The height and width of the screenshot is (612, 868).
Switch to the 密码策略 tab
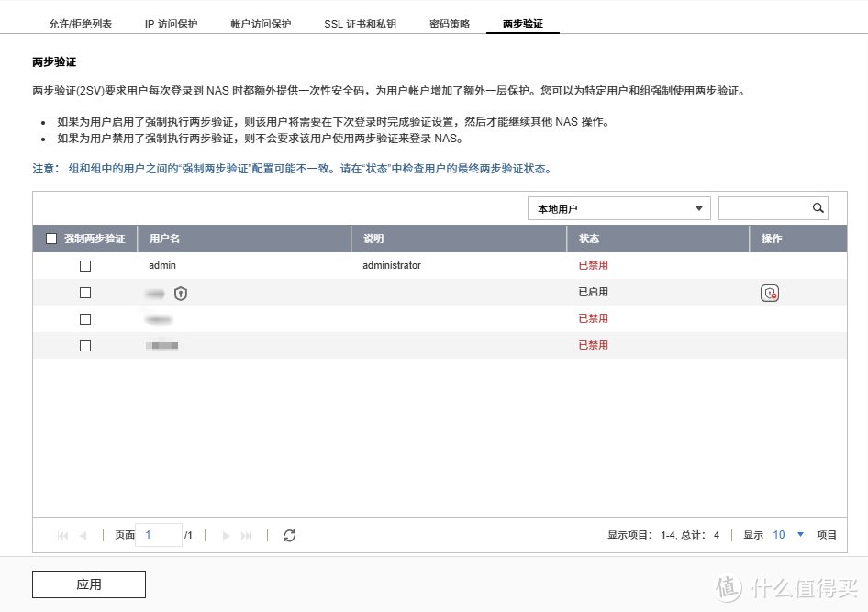[x=450, y=24]
